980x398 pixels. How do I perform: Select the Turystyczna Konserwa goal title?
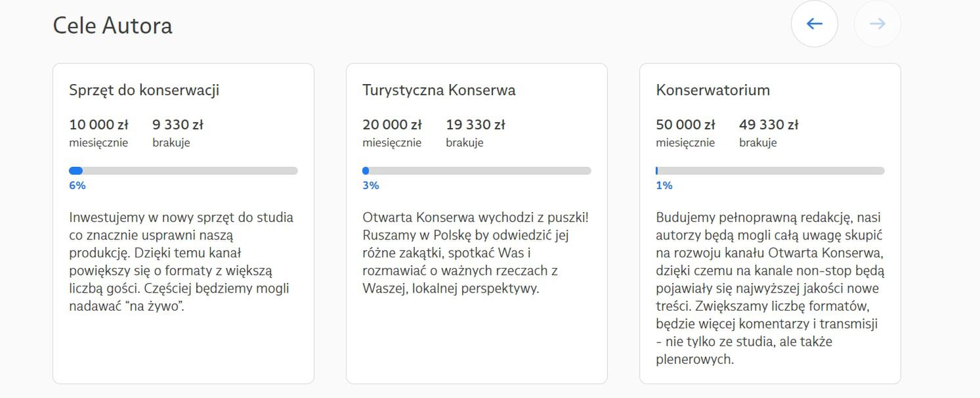[x=438, y=90]
